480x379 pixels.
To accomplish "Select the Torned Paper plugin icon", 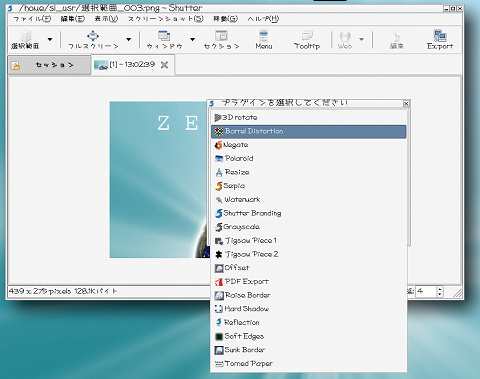I will point(219,364).
